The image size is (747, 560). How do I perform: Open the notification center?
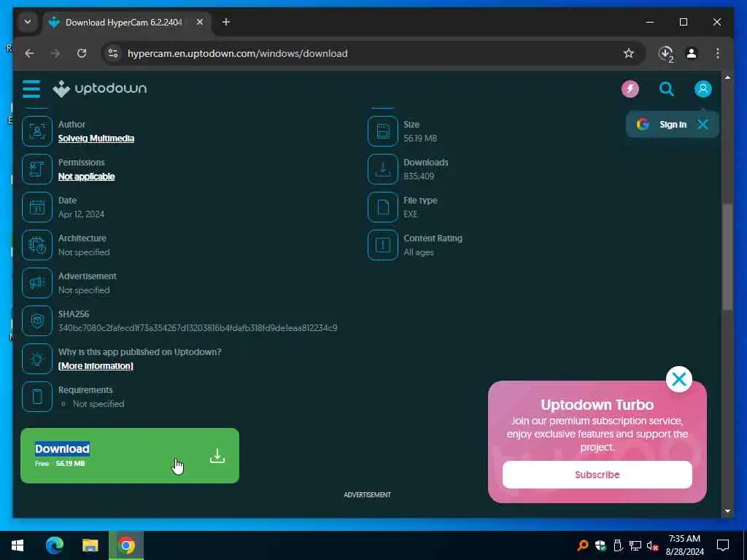point(723,545)
